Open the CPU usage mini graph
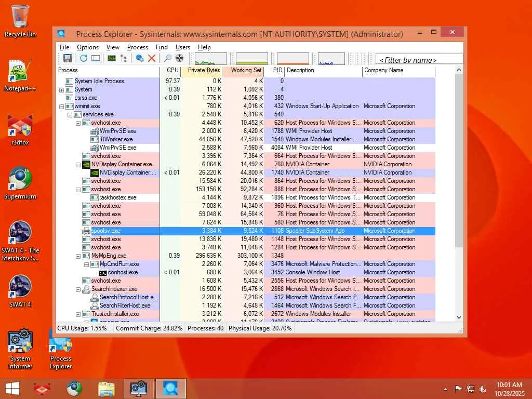 [211, 59]
